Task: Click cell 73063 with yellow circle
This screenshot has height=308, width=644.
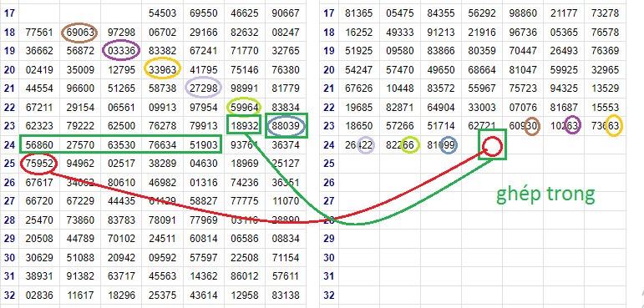Action: [605, 127]
